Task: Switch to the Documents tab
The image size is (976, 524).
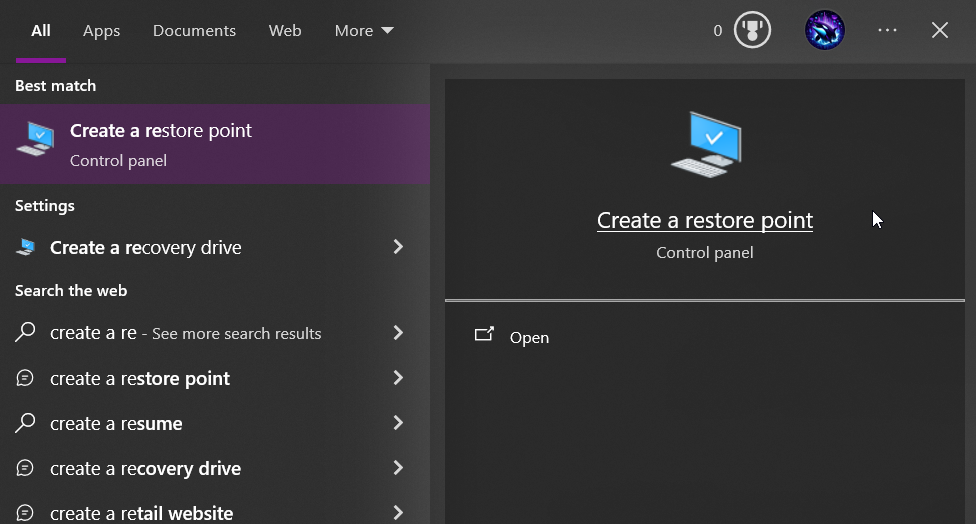Action: (x=194, y=30)
